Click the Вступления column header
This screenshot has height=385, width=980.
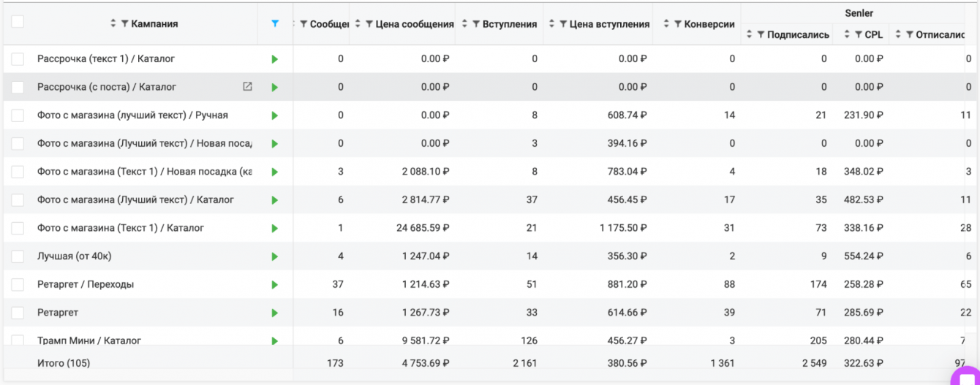click(509, 24)
